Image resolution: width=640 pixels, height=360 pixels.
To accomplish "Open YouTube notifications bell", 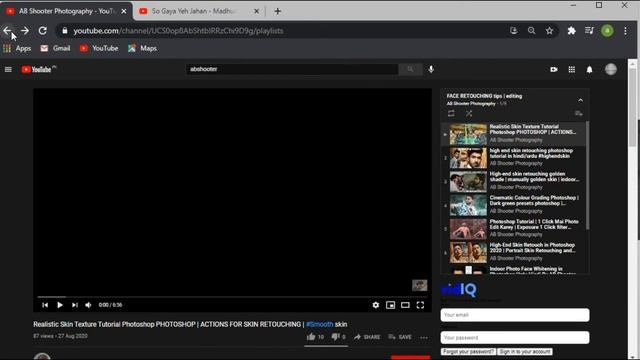I will click(589, 70).
